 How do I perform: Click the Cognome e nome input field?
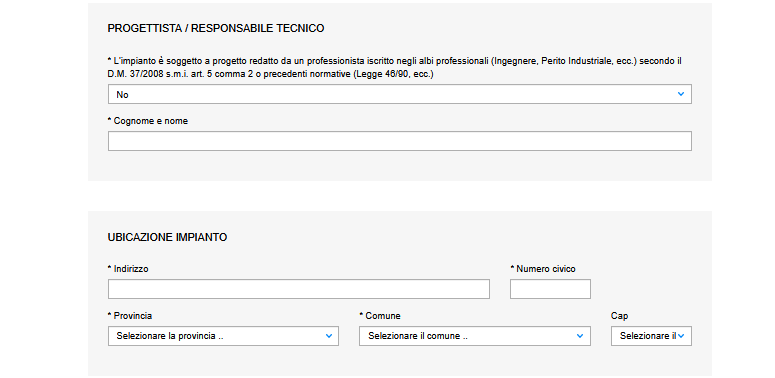click(x=399, y=141)
